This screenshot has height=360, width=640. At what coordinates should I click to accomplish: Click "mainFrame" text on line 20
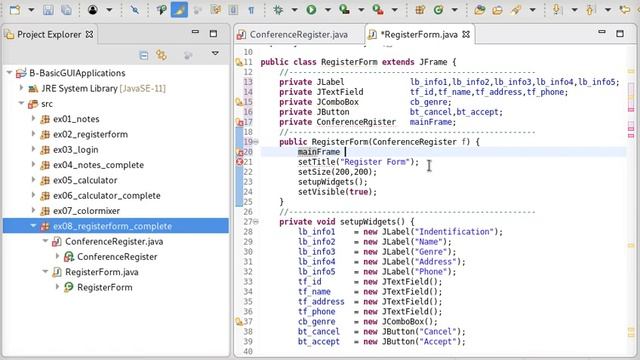pos(318,152)
